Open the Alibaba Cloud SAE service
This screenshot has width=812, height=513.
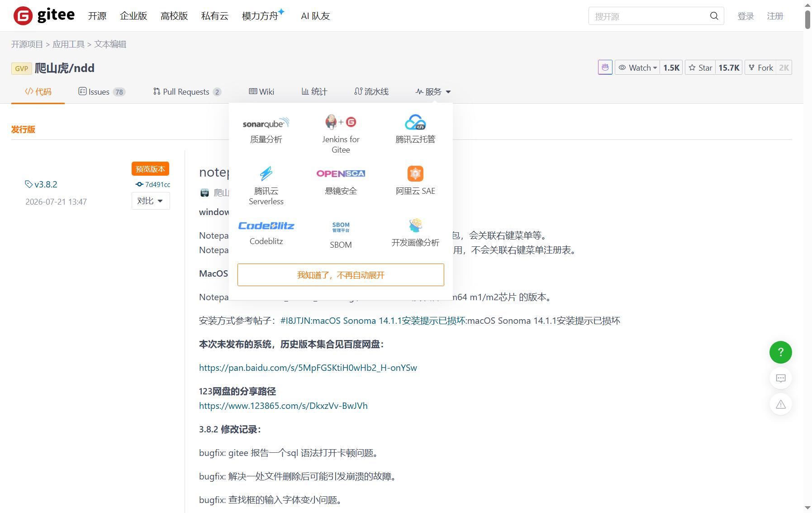click(x=415, y=181)
